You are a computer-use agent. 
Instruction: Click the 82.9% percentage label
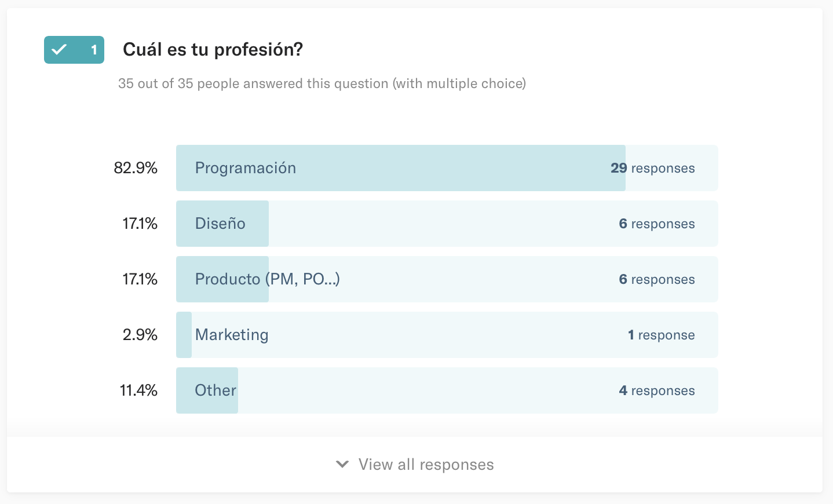(136, 168)
